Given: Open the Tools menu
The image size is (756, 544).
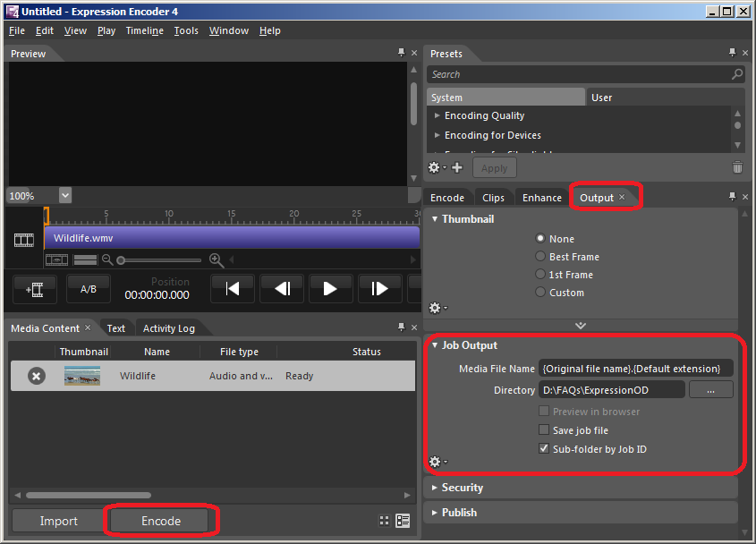Looking at the screenshot, I should pyautogui.click(x=186, y=30).
